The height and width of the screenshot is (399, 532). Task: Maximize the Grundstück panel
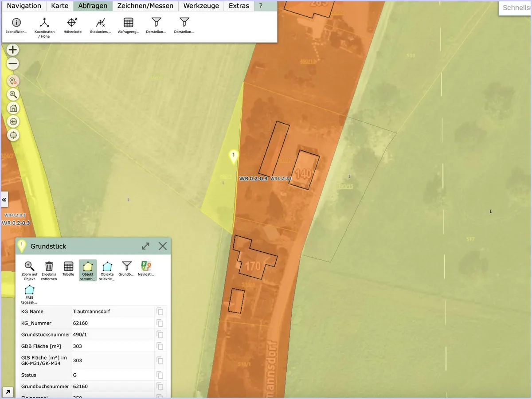(145, 246)
